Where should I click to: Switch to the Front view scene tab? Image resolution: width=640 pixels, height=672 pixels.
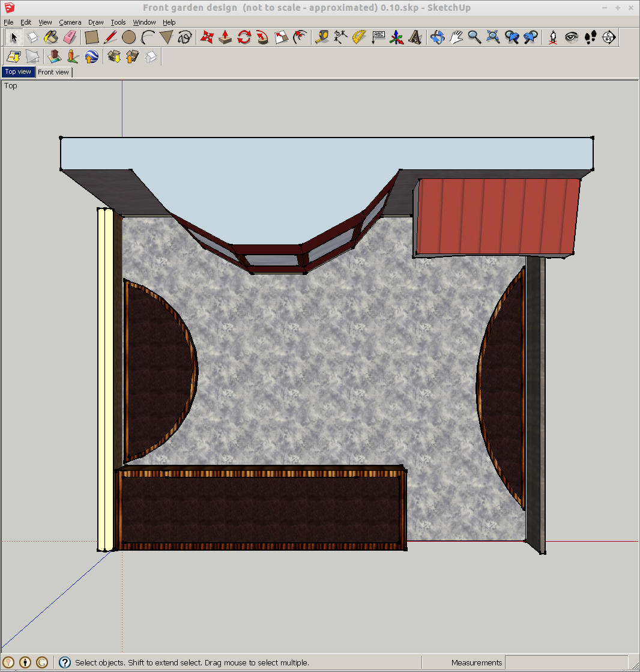point(53,72)
